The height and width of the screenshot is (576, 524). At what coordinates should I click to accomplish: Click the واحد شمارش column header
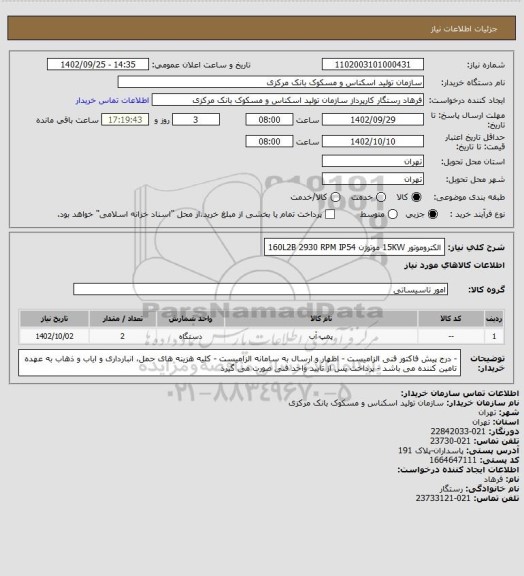190,319
